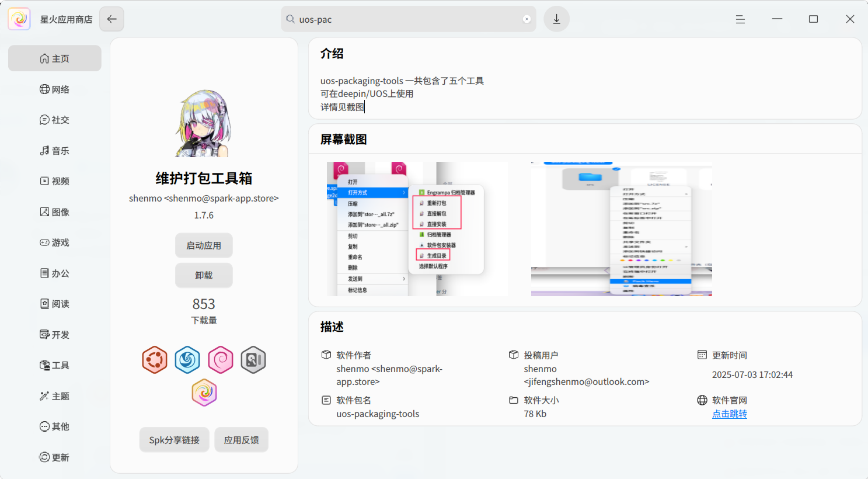Click the cube icon beside 投稿用户

[x=514, y=355]
